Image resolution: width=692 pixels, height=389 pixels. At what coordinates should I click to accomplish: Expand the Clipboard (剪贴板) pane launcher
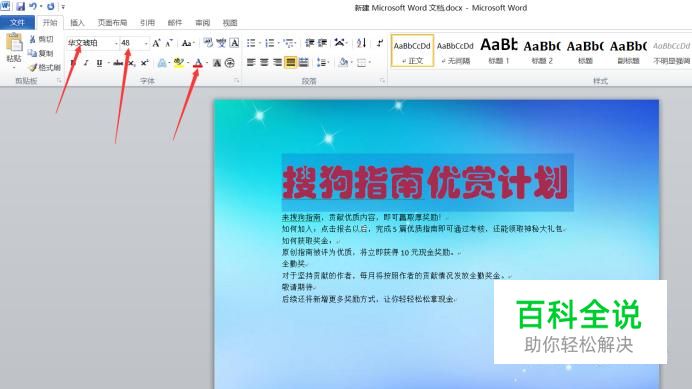click(59, 81)
